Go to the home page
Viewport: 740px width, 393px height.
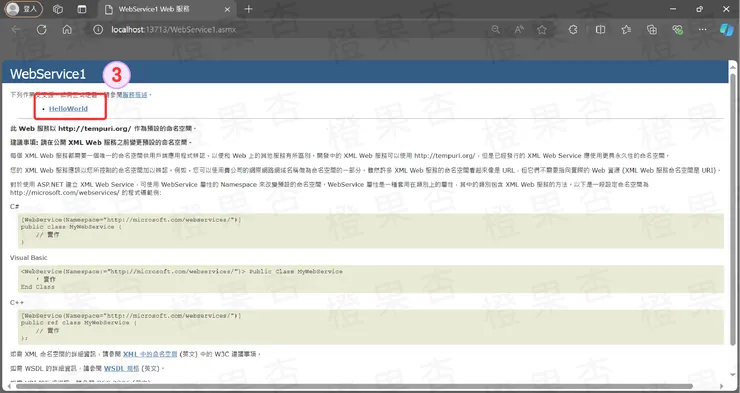(67, 30)
